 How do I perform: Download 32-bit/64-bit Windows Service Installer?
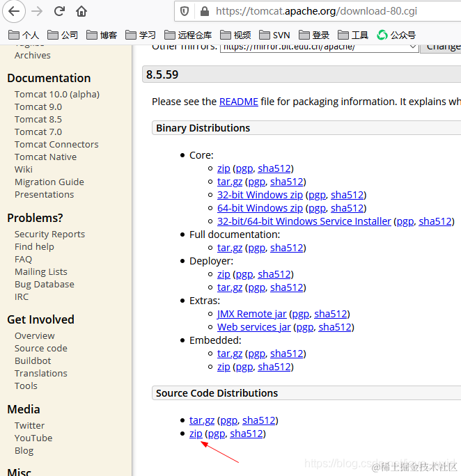coord(304,221)
